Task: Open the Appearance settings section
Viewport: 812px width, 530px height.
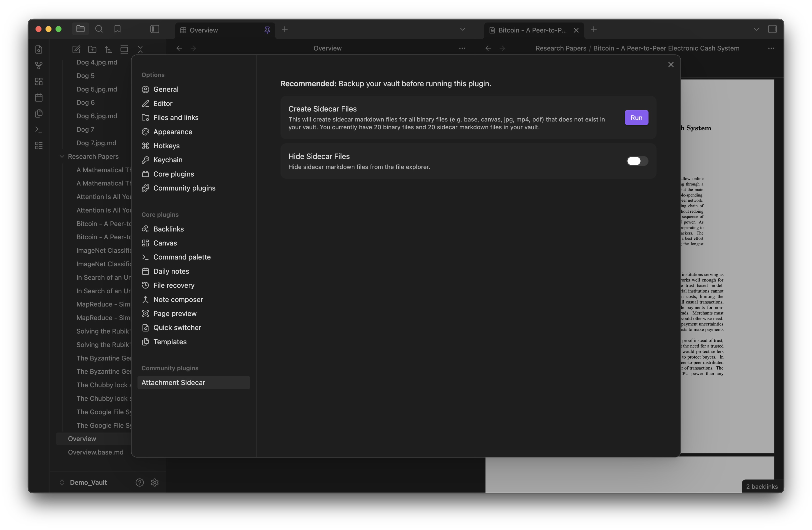Action: [173, 132]
